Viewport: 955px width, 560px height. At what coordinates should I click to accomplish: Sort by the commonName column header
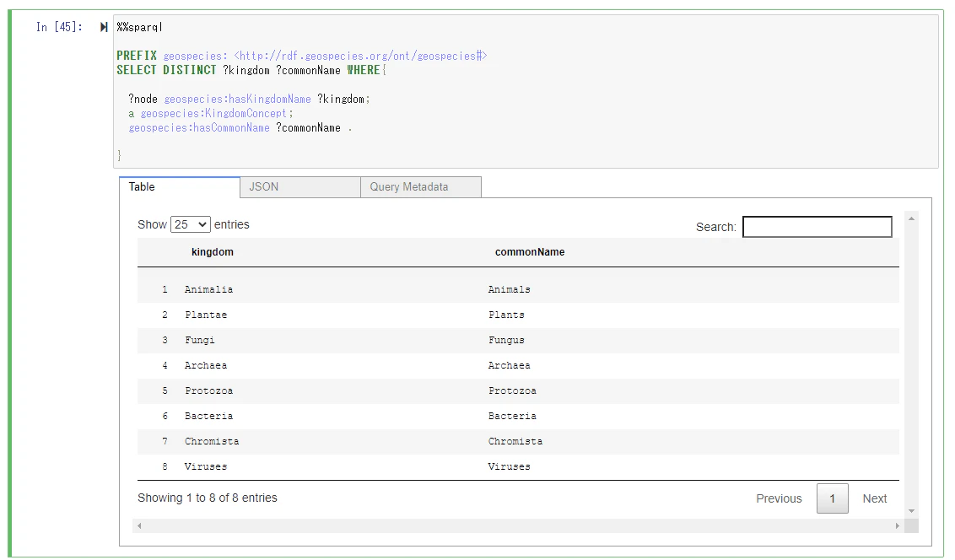coord(529,252)
